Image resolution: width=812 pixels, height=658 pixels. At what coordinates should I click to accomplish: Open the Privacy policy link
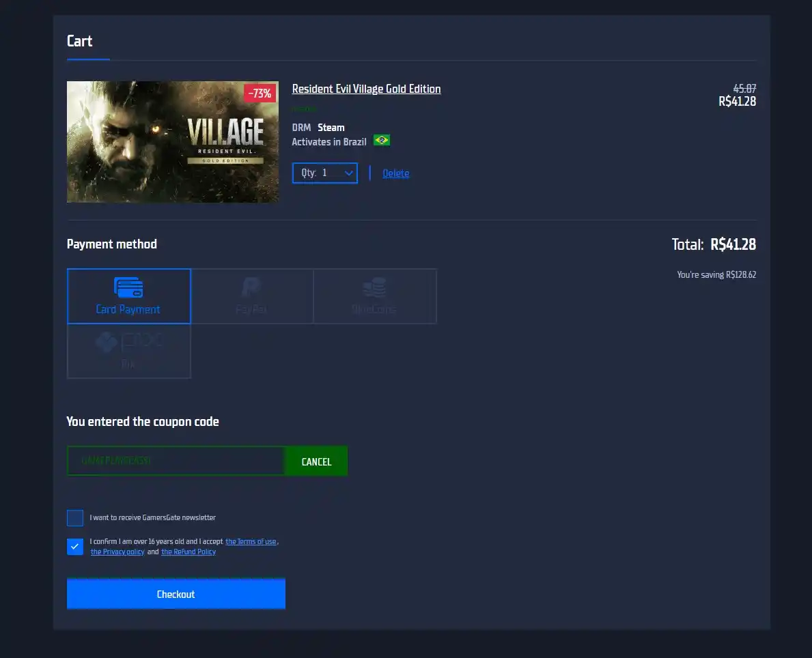(x=117, y=552)
